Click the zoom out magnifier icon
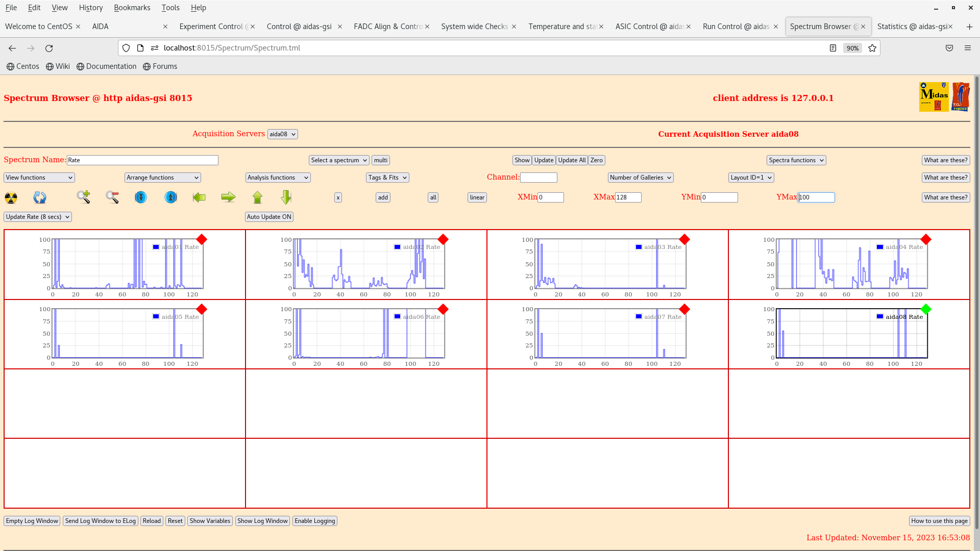The image size is (980, 551). (112, 197)
